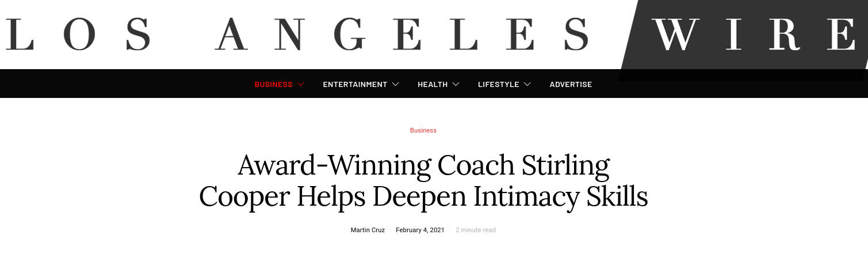
Task: Go to the Advertise page
Action: pyautogui.click(x=571, y=85)
